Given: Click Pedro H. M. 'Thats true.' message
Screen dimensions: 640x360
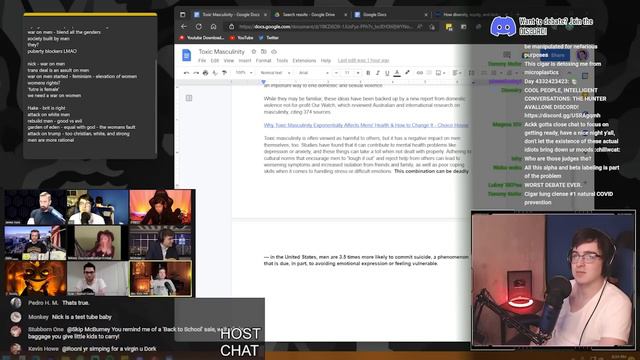Looking at the screenshot, I should 59,303.
